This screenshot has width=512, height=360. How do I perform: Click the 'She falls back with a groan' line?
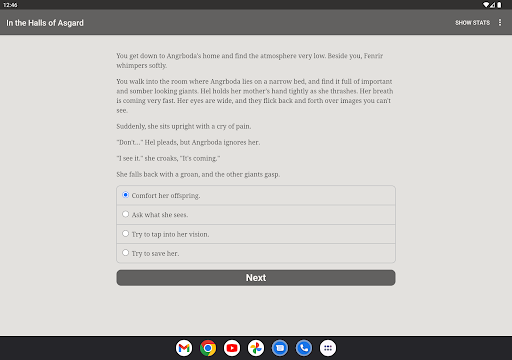(x=198, y=174)
